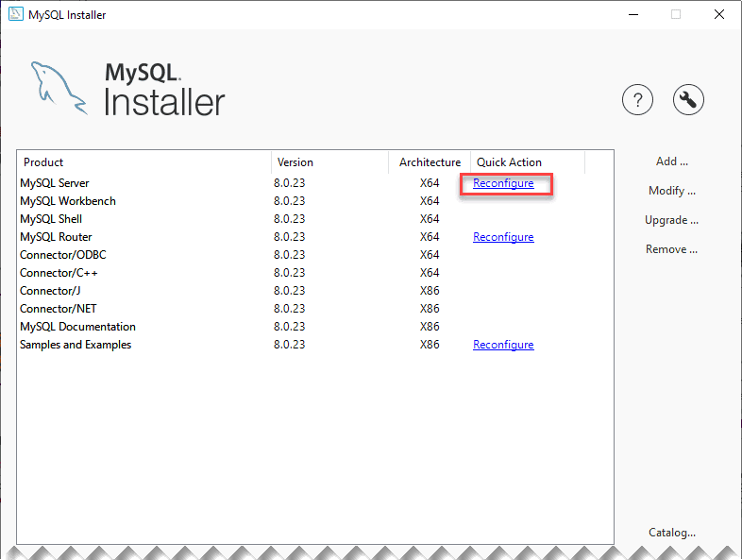The height and width of the screenshot is (560, 742).
Task: Click version 8.0.23 of Connector/C++
Action: pyautogui.click(x=289, y=273)
